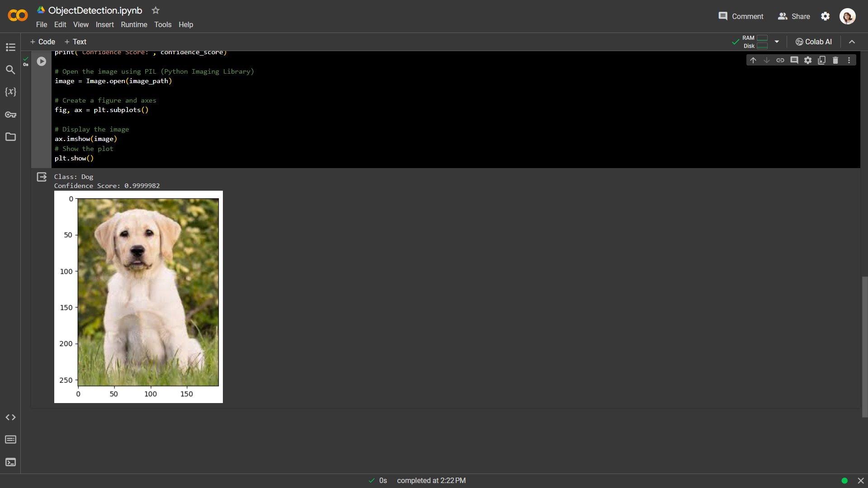Move the cell up
This screenshot has width=868, height=488.
click(x=753, y=60)
